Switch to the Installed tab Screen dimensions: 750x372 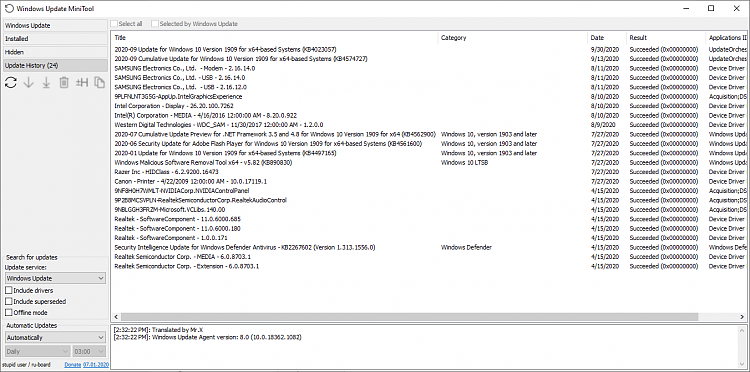(x=55, y=39)
